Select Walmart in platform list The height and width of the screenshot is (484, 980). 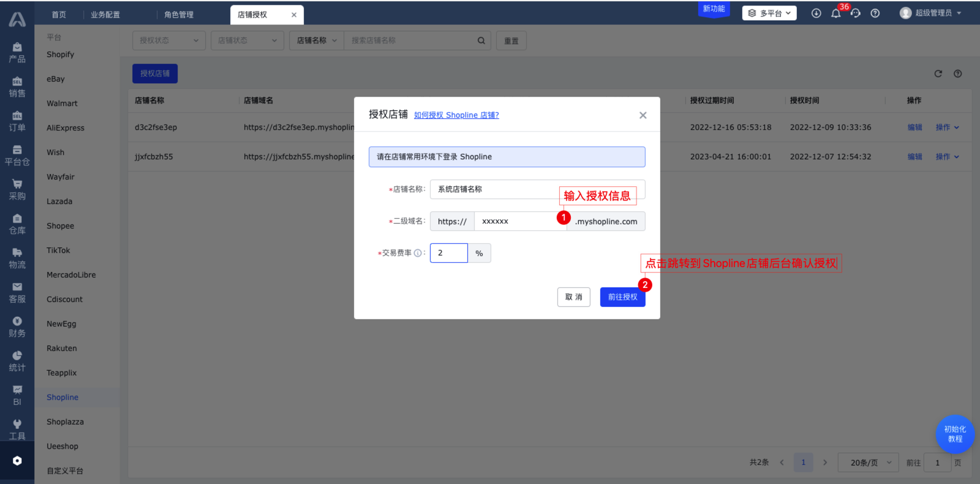pos(62,104)
